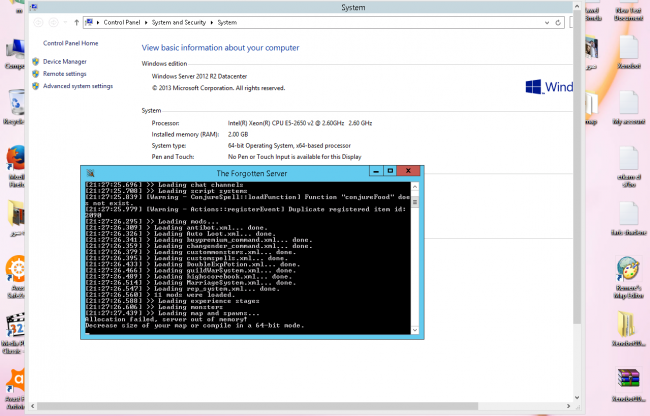Open recent locations dropdown beside Forward arrow

pyautogui.click(x=65, y=22)
